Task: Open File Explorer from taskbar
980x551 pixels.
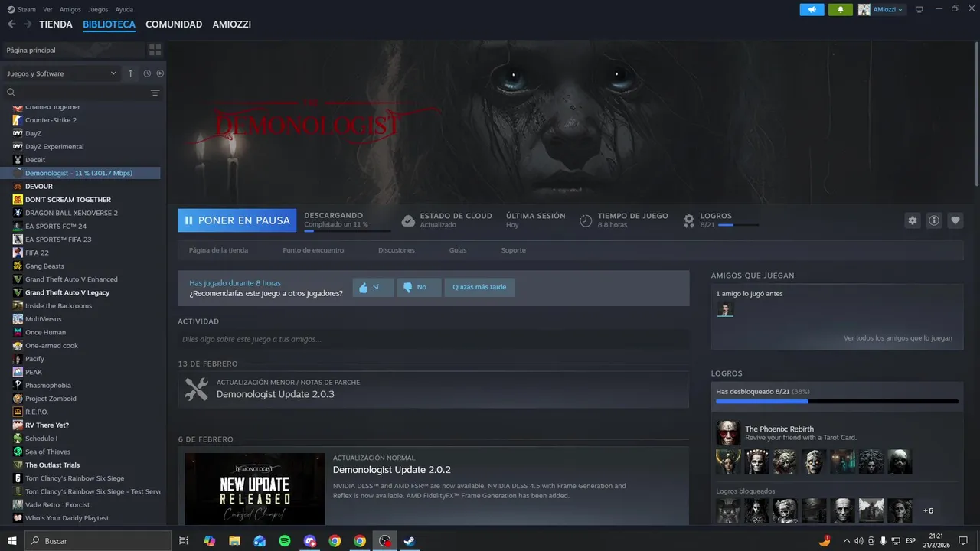Action: [x=234, y=540]
